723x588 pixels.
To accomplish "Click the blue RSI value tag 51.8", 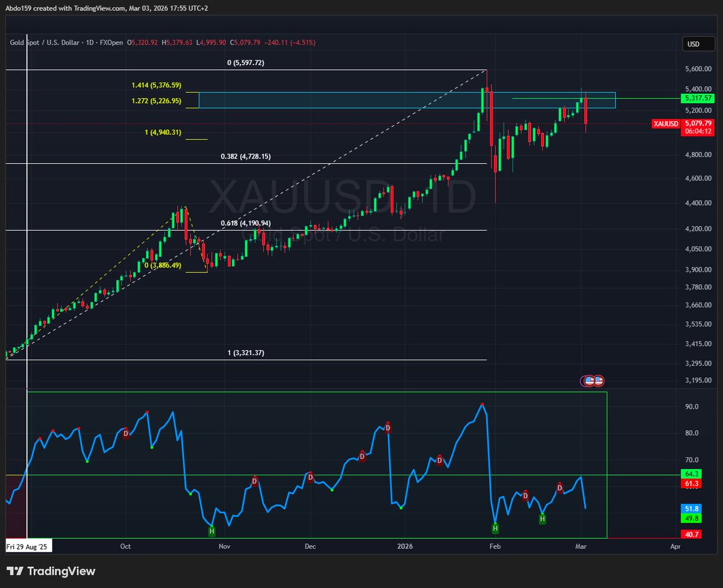I will point(691,508).
